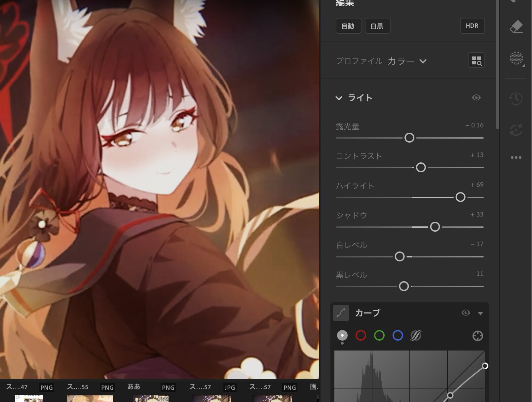This screenshot has height=402, width=532.
Task: Enable the HDR button
Action: (x=472, y=26)
